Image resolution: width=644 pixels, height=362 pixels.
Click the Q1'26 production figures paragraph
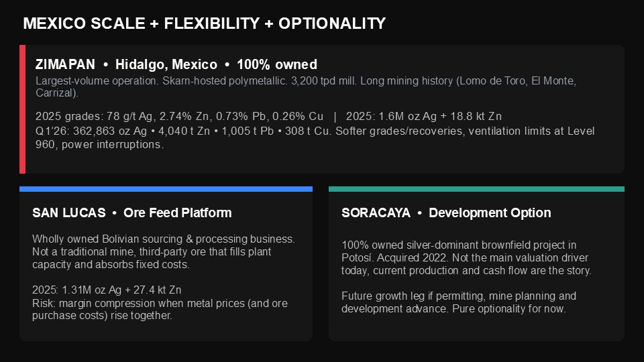pos(315,137)
